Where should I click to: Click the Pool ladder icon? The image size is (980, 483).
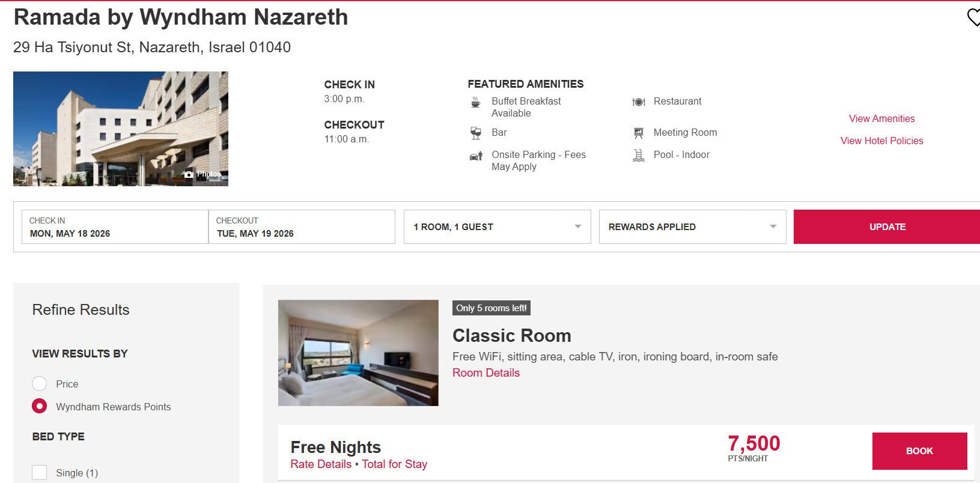click(638, 156)
